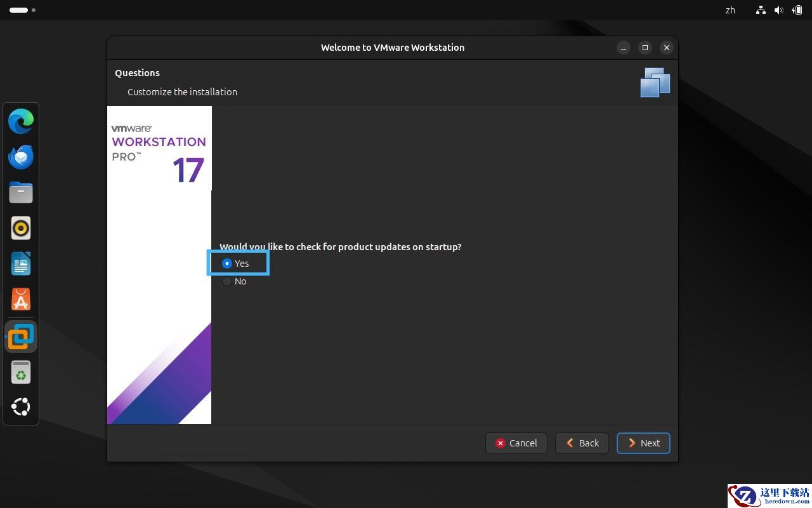The height and width of the screenshot is (508, 812).
Task: Select the No radio button
Action: point(227,281)
